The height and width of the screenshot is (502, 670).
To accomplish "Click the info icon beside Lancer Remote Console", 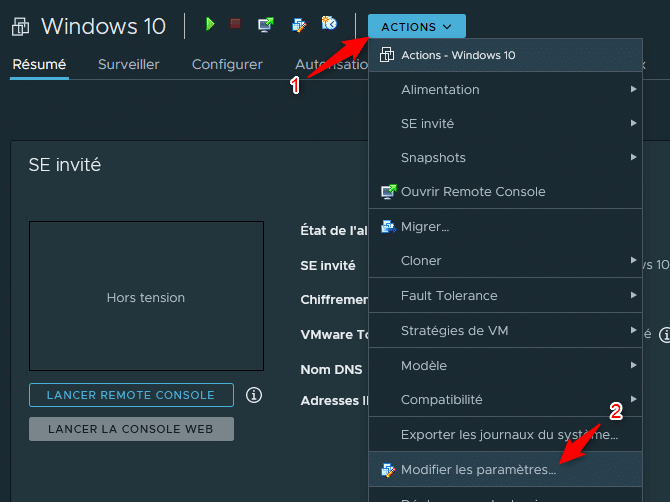I will (x=254, y=395).
